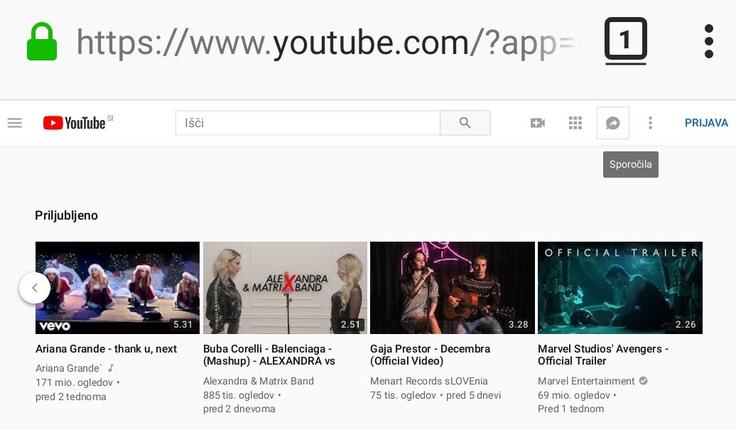Viewport: 736px width, 430px height.
Task: Select the youtube.com URL address bar
Action: 327,43
